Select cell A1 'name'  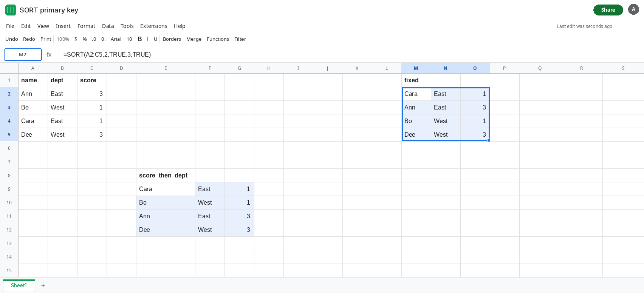[x=33, y=80]
